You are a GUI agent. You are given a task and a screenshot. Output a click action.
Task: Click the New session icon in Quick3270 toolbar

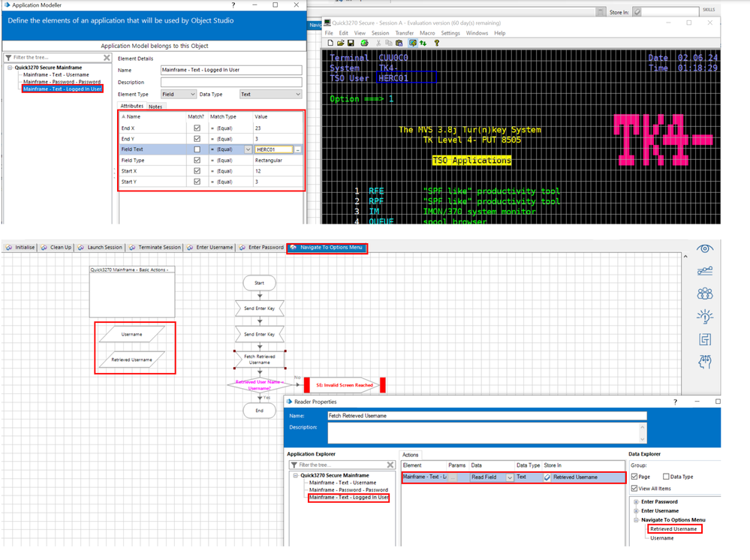[x=330, y=44]
